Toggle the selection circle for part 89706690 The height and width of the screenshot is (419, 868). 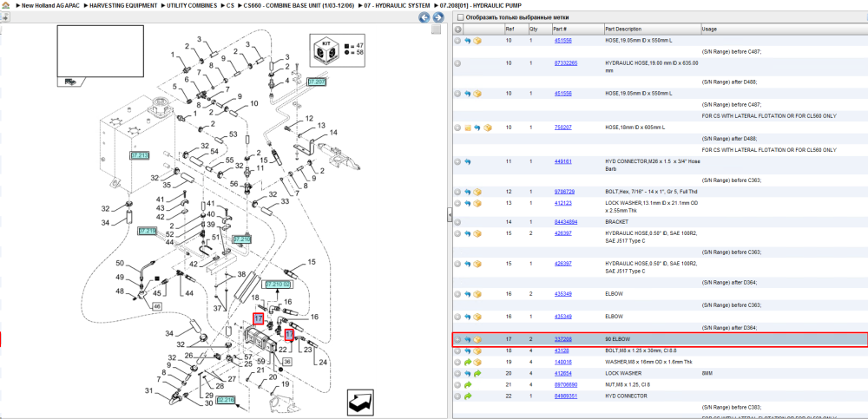[x=457, y=384]
